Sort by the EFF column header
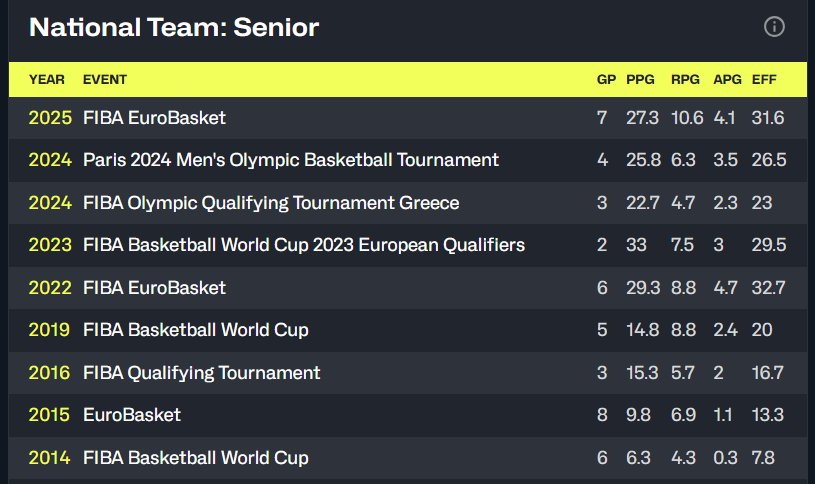The image size is (815, 484). coord(764,80)
